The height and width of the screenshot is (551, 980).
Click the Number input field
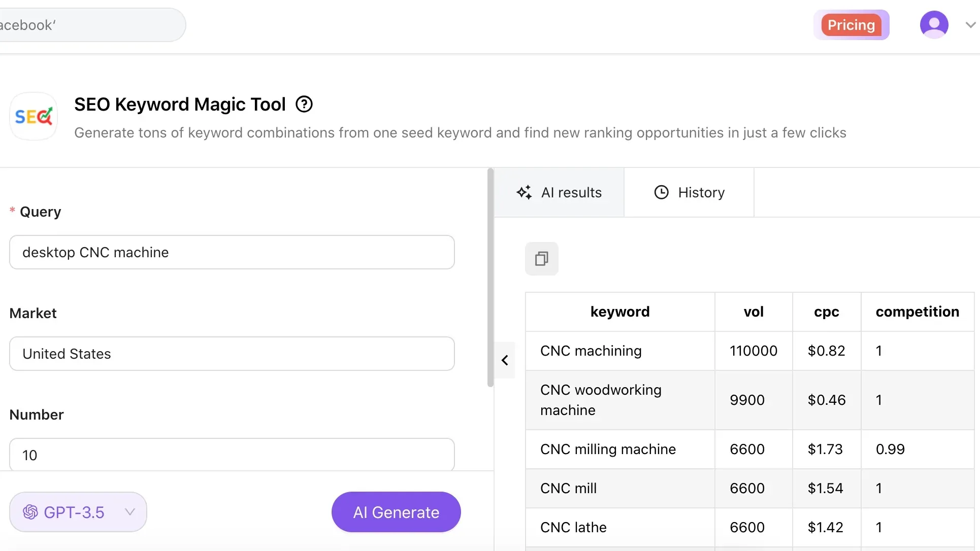[x=232, y=455]
